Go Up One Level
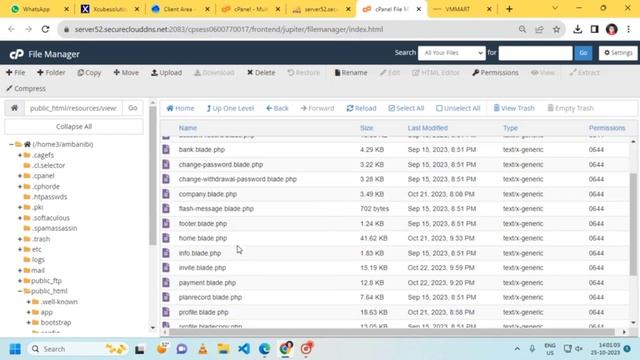 230,108
